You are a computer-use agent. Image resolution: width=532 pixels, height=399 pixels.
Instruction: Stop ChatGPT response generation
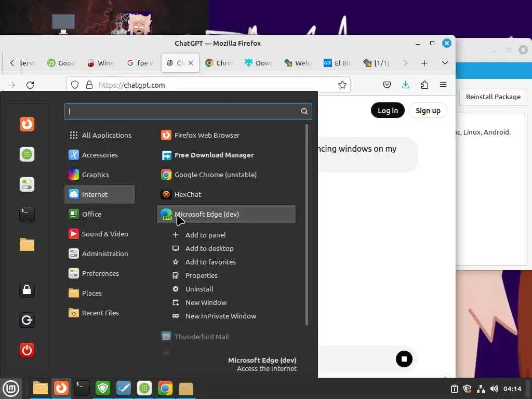click(x=404, y=359)
